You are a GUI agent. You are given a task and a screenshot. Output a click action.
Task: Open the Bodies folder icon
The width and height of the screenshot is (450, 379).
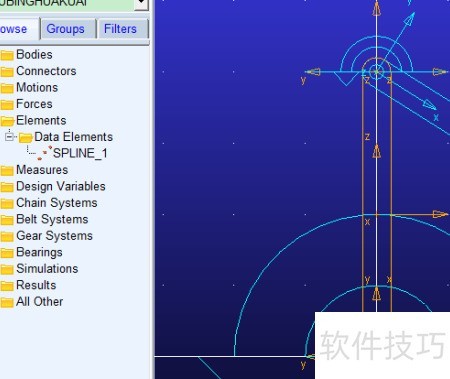point(7,55)
